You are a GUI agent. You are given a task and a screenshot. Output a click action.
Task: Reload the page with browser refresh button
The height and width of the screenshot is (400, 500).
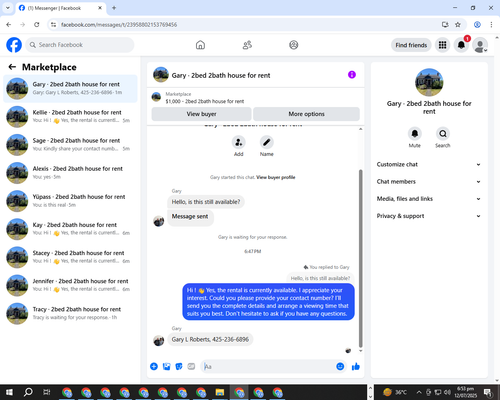tap(37, 25)
